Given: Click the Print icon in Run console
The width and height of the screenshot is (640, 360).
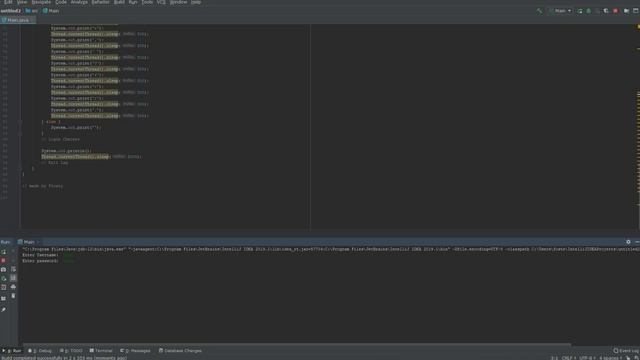Looking at the screenshot, I should click(x=13, y=287).
